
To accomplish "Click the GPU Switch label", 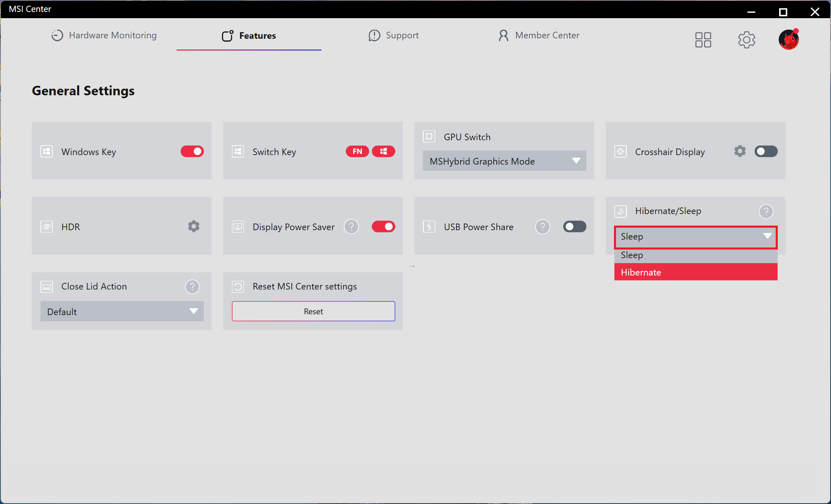I will pos(467,137).
